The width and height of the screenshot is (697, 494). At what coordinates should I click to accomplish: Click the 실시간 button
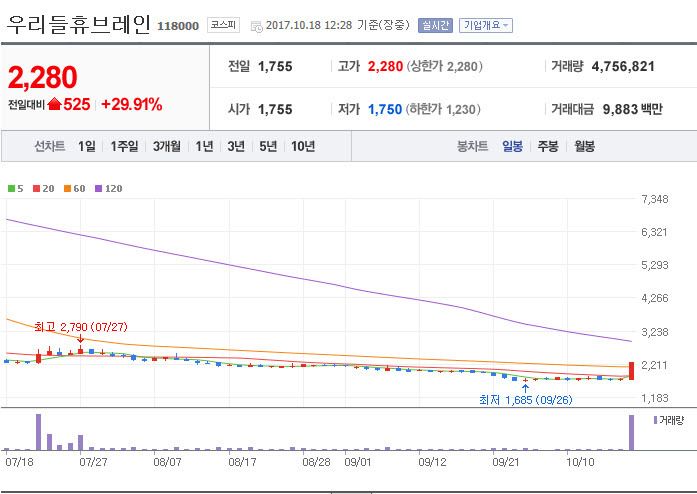pos(435,25)
